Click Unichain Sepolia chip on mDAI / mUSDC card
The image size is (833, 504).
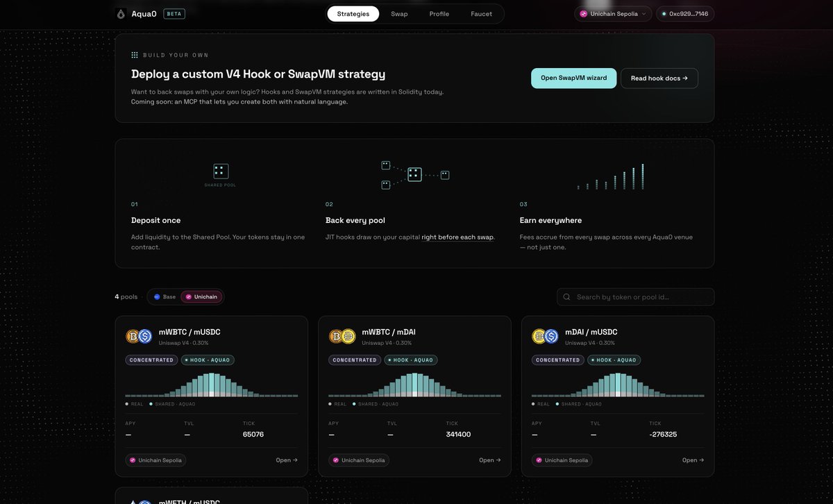(562, 460)
